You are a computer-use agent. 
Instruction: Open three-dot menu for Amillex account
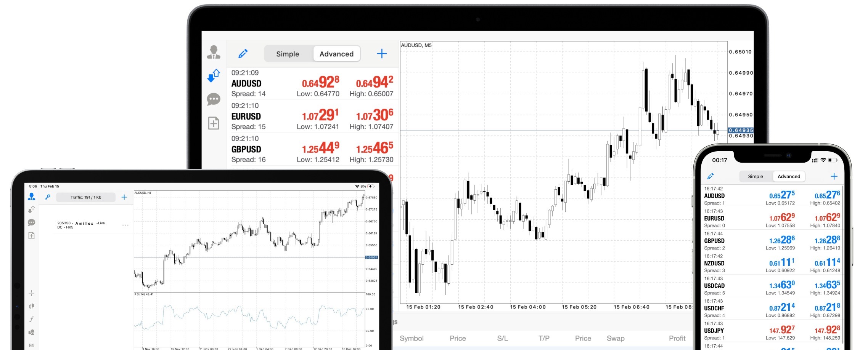125,225
